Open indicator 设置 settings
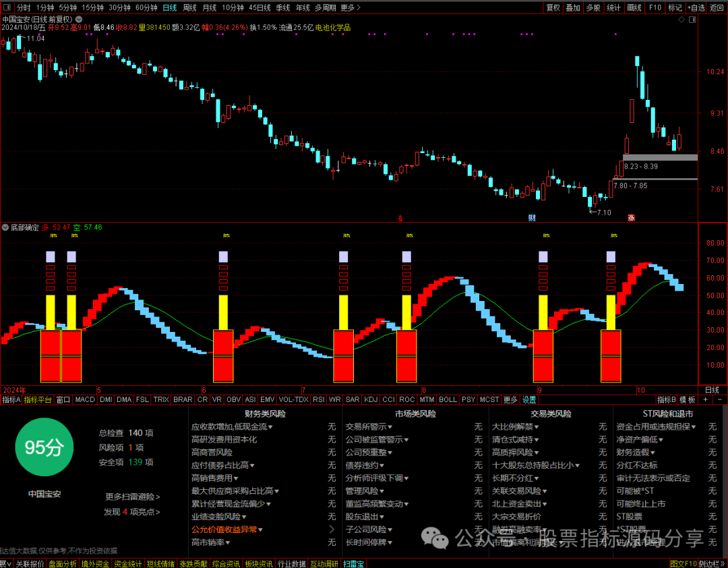The height and width of the screenshot is (568, 728). [x=529, y=400]
